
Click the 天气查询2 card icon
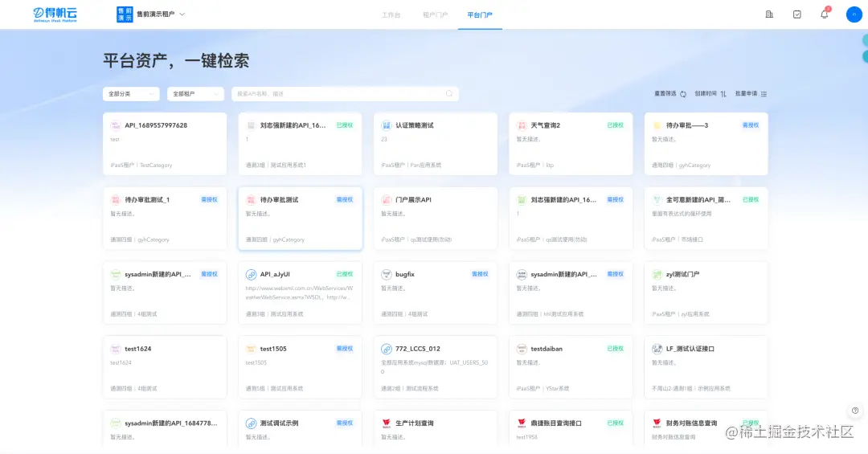tap(522, 125)
